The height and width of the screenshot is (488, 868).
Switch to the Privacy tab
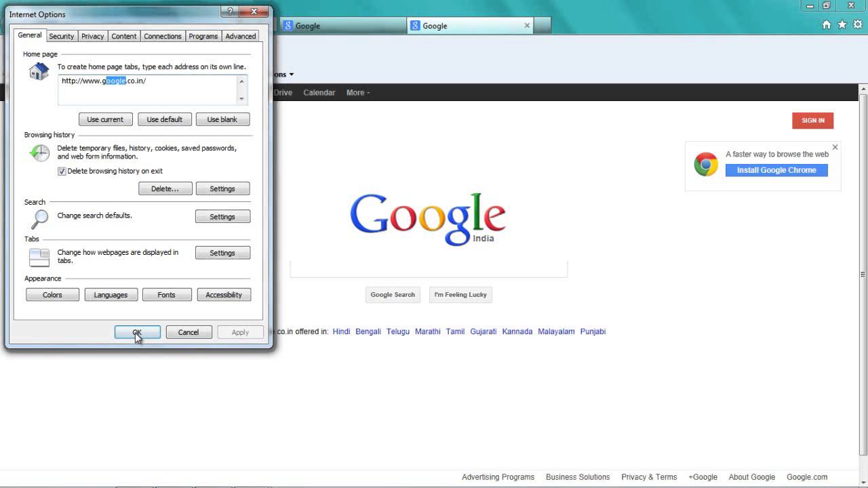(x=93, y=36)
